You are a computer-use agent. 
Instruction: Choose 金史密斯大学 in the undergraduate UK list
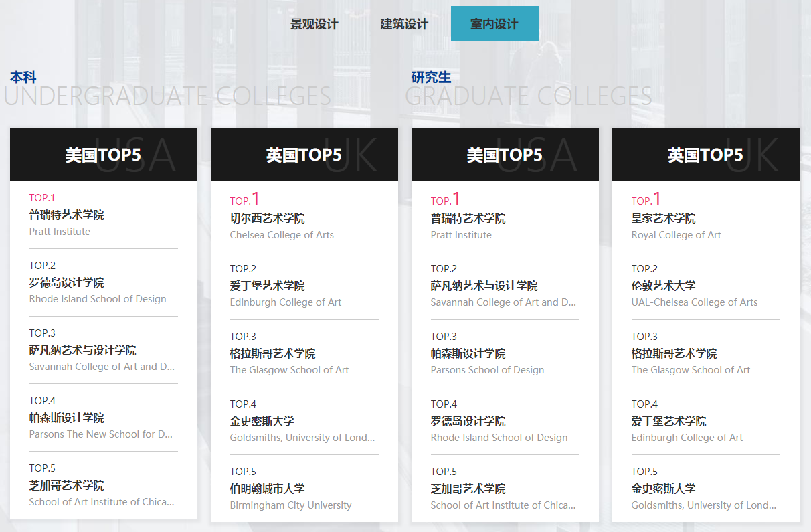coord(262,422)
